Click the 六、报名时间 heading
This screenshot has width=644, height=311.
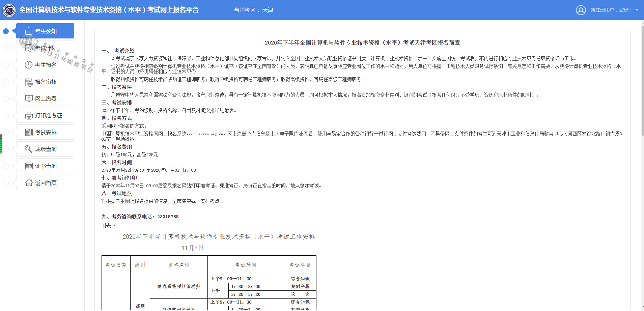coord(116,162)
